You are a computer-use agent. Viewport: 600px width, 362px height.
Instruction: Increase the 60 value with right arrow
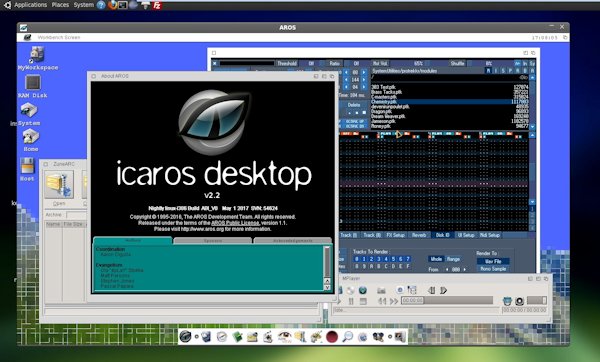(x=364, y=72)
